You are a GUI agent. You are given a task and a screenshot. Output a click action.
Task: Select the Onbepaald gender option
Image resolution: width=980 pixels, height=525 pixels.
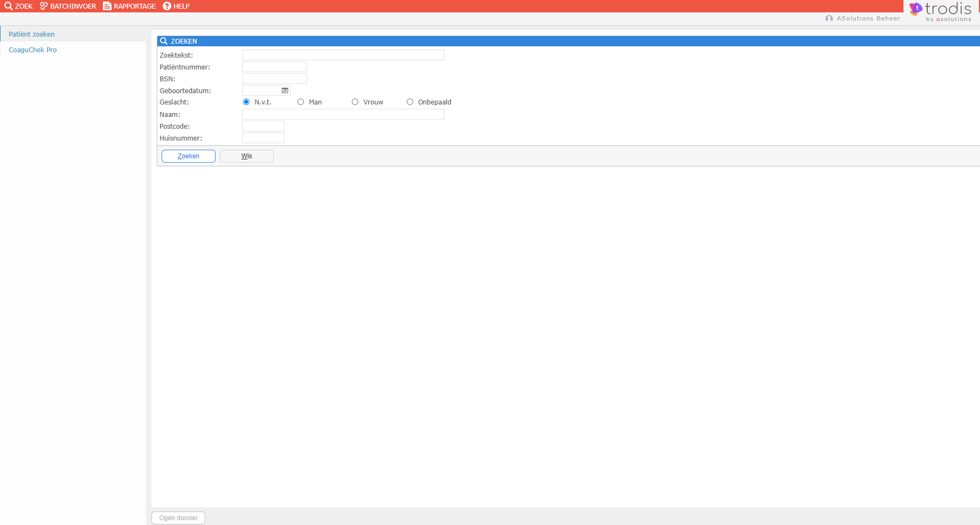(x=410, y=102)
